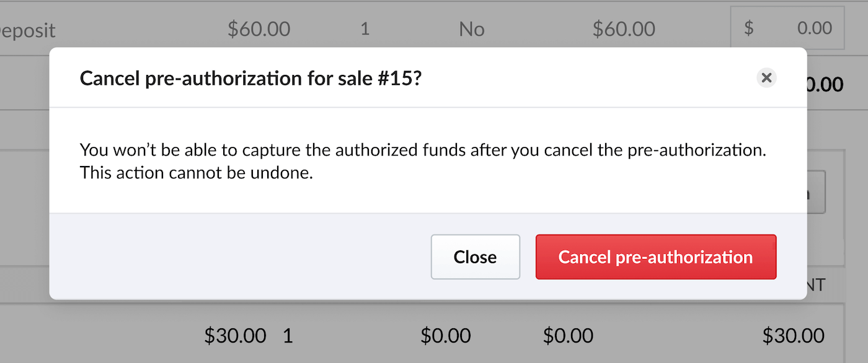
Task: Click the dollar sign prefix in the amount field
Action: (x=749, y=28)
